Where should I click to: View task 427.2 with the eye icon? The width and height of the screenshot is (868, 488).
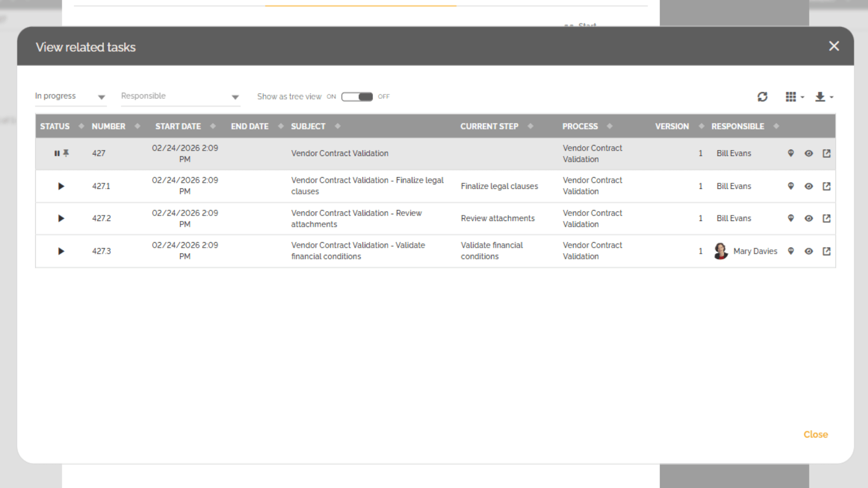pyautogui.click(x=809, y=218)
